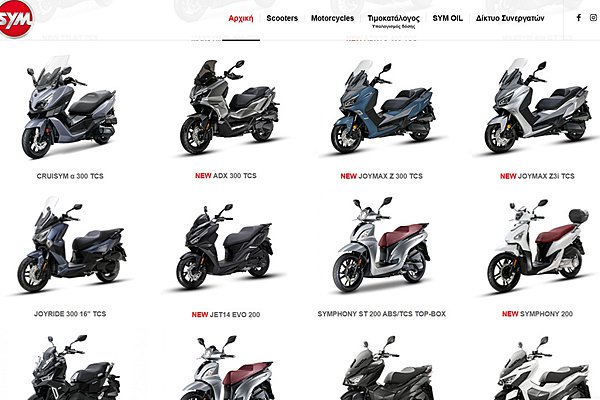Open the JOYRIDE 300 16" TCS image

(71, 244)
